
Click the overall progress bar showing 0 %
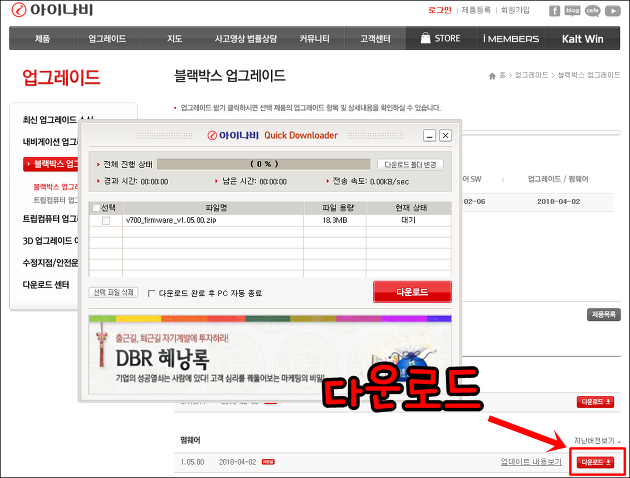[x=264, y=164]
